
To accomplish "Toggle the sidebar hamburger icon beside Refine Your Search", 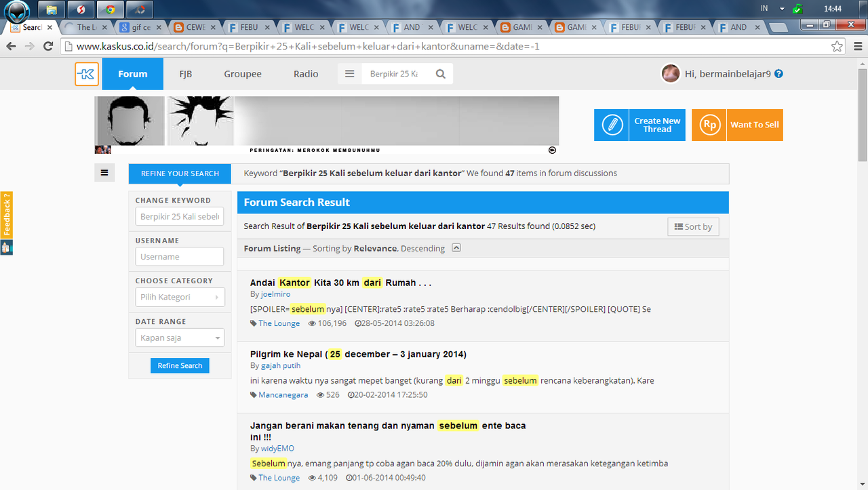I will (x=104, y=173).
